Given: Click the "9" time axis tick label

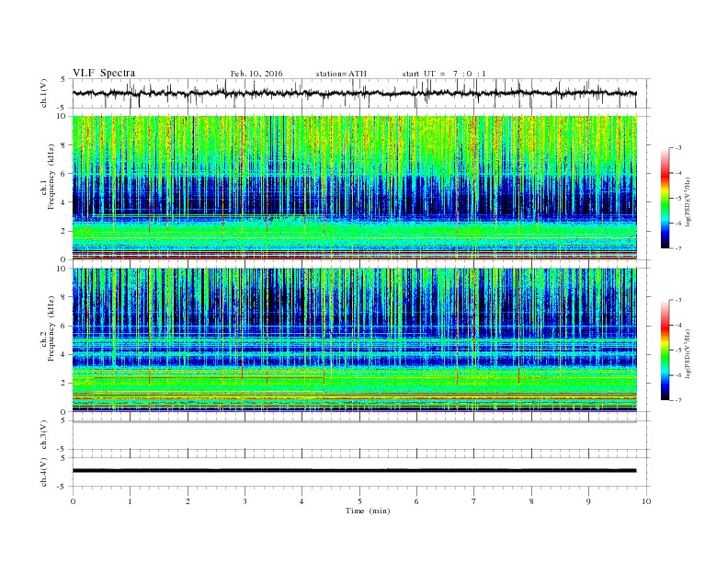Looking at the screenshot, I should click(588, 501).
